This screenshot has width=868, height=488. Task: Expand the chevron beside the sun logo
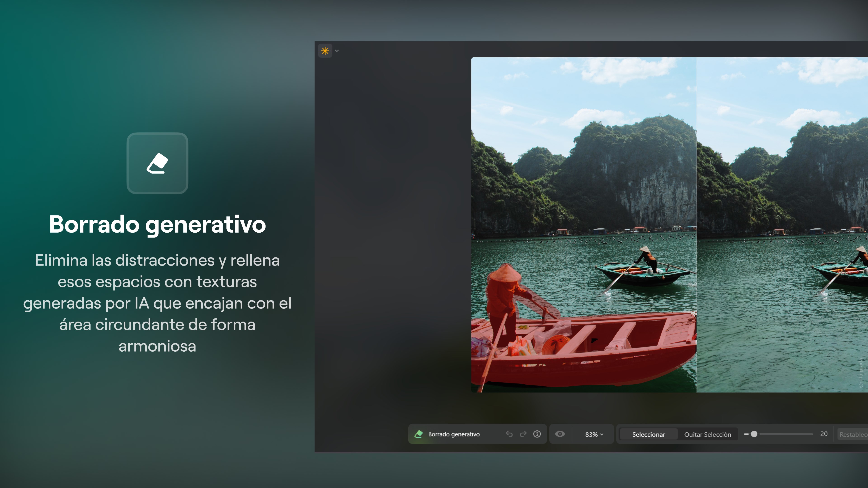click(337, 51)
